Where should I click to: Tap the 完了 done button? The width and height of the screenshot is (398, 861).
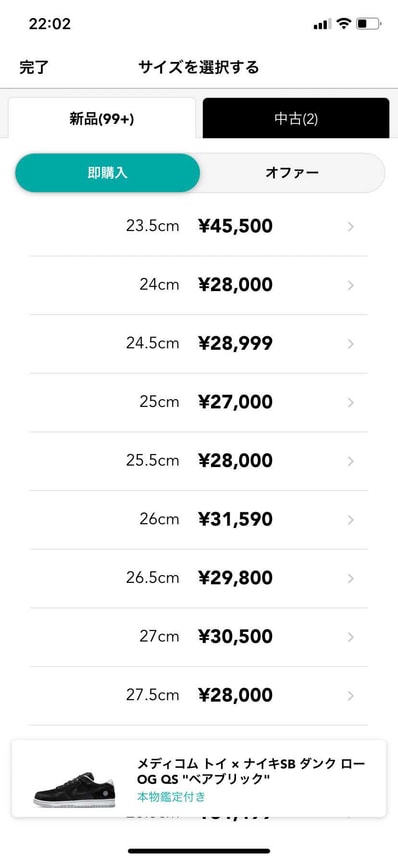(34, 68)
